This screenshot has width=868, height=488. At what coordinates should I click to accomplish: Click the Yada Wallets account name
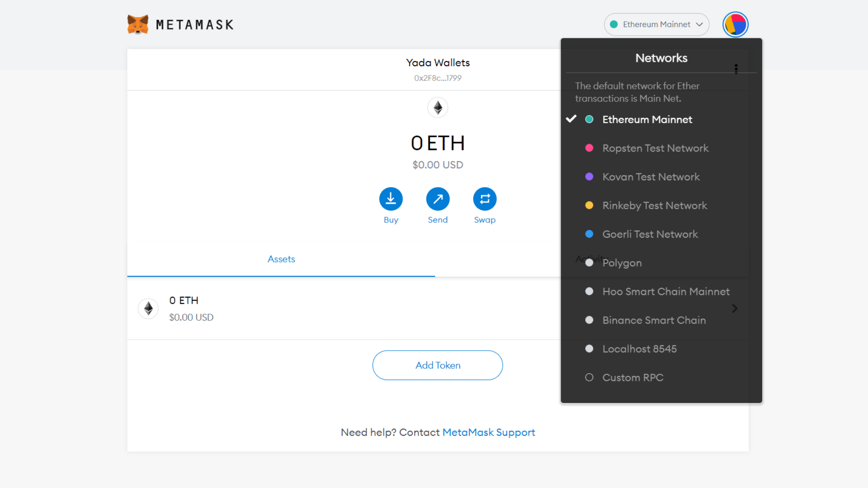[438, 63]
